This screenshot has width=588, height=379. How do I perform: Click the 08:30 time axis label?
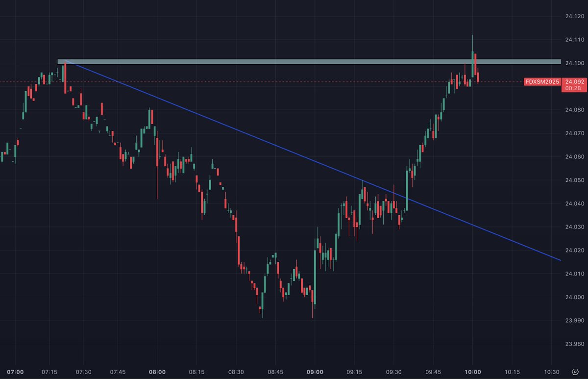click(236, 372)
